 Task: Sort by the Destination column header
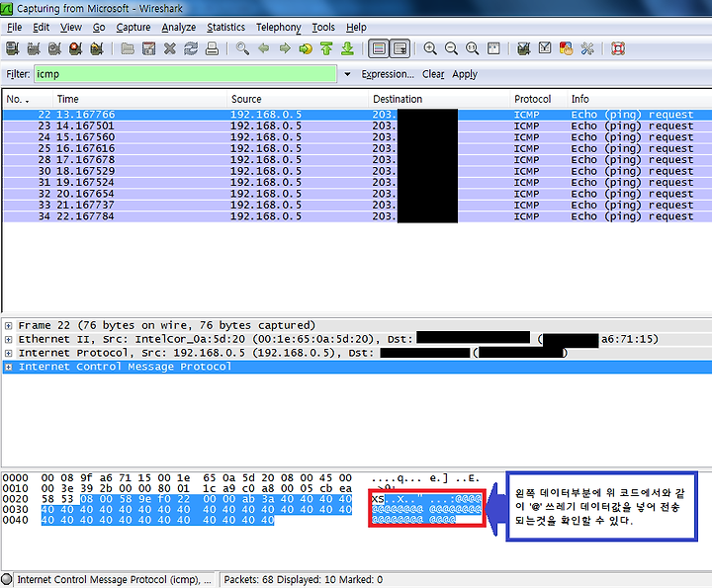click(439, 99)
